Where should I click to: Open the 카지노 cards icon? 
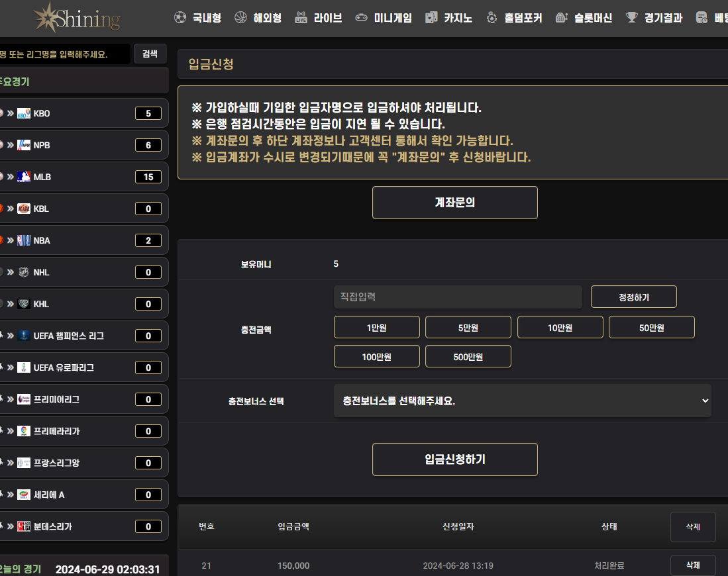tap(431, 18)
